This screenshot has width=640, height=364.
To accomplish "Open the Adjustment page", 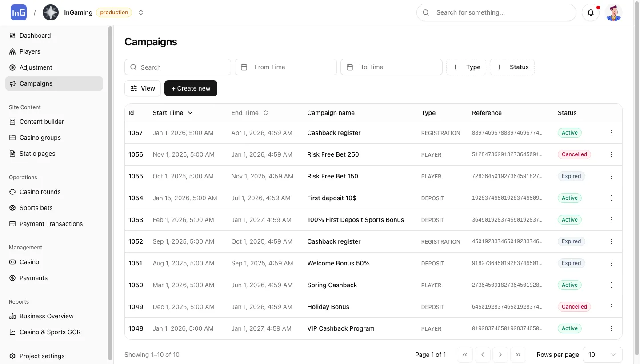I will [36, 67].
